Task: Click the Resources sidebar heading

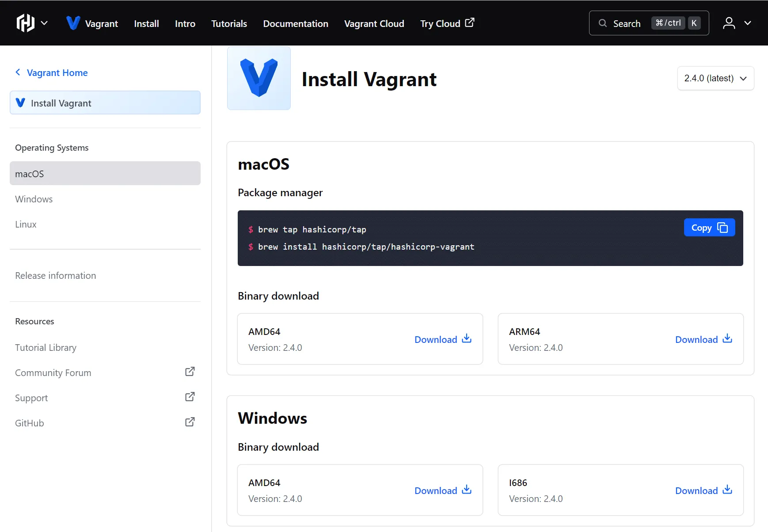Action: 34,321
